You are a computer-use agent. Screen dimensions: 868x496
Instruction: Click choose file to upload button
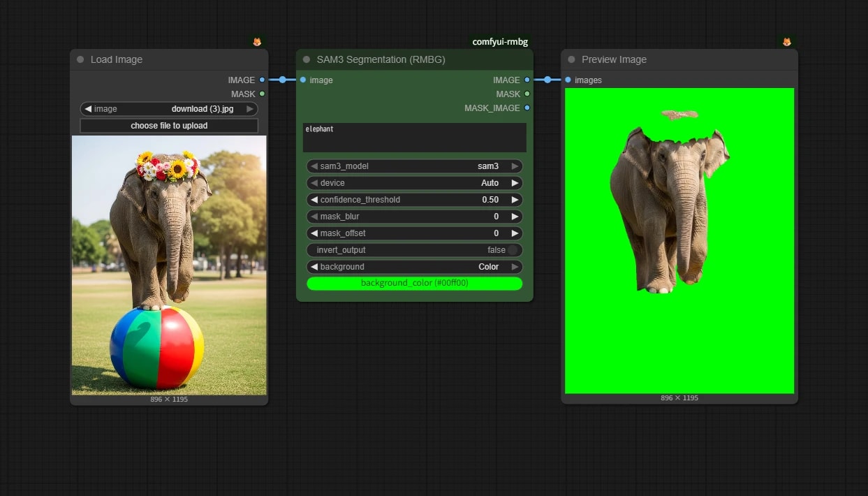coord(169,126)
